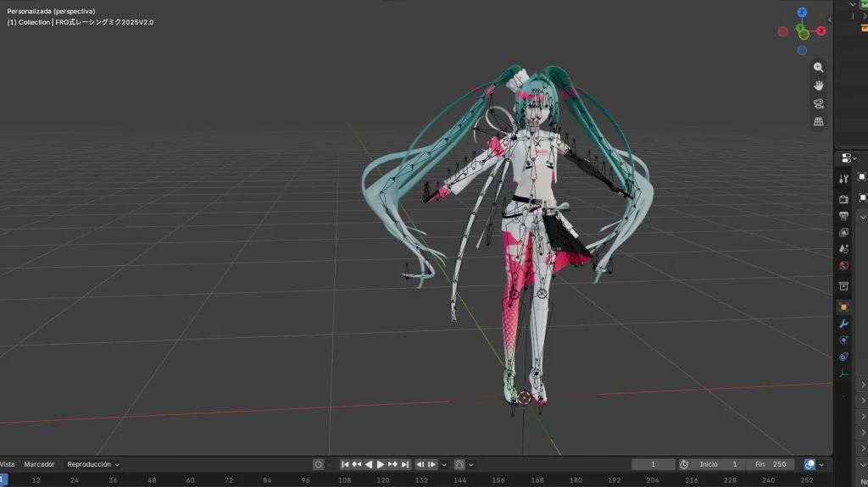Click frame 204 on the timeline ruler
This screenshot has height=487, width=868.
pos(653,480)
